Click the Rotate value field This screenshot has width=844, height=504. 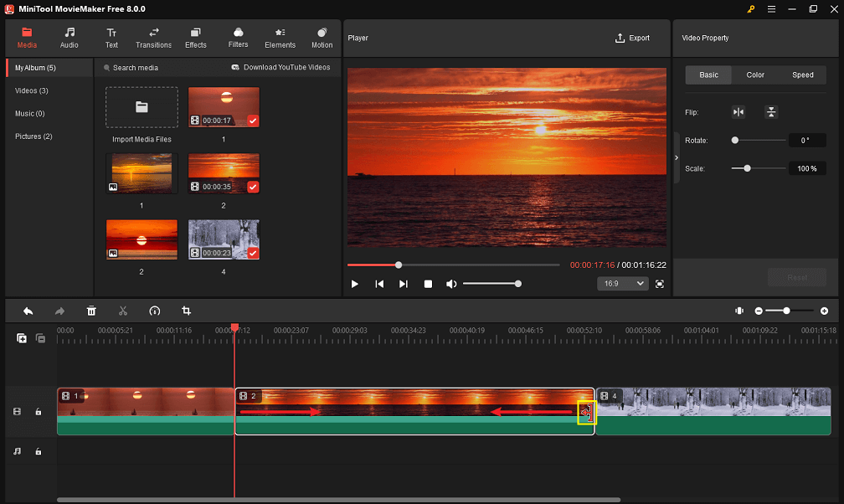click(807, 140)
